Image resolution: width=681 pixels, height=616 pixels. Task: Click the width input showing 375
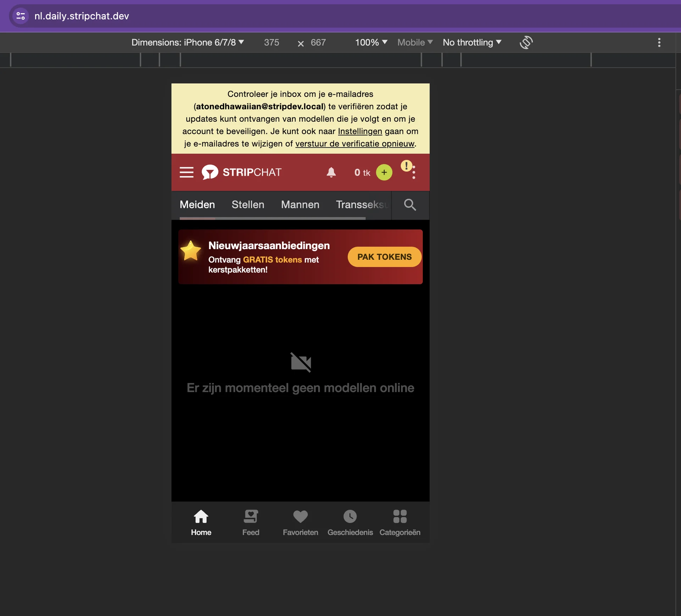pyautogui.click(x=271, y=43)
